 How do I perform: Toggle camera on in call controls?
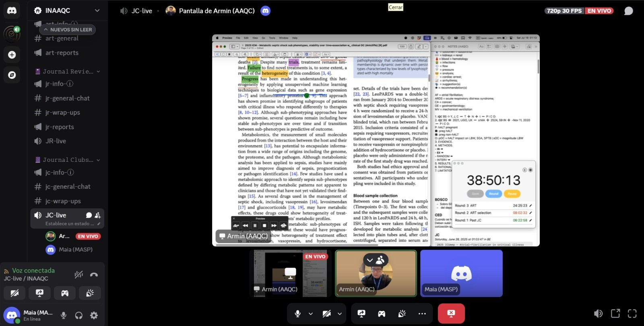coord(326,314)
